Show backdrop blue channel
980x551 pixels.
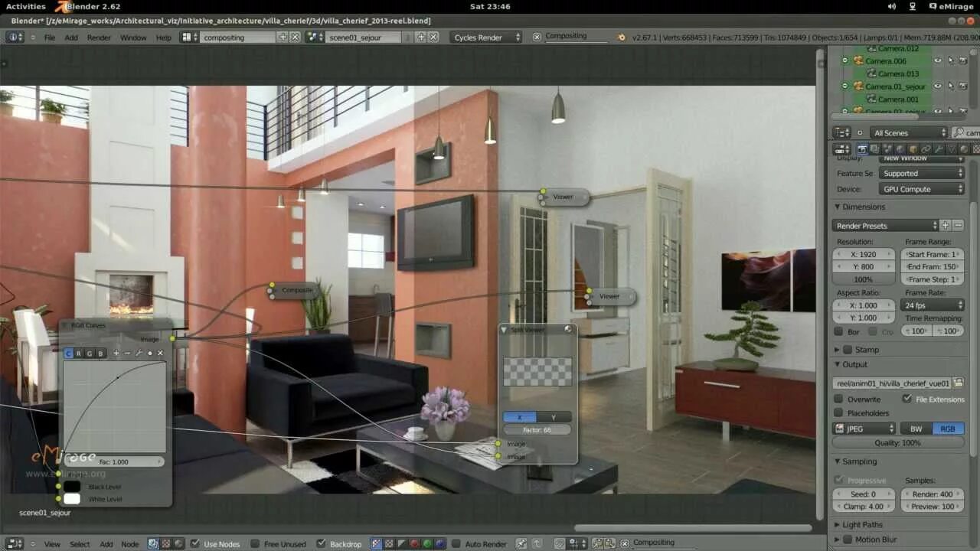[440, 543]
